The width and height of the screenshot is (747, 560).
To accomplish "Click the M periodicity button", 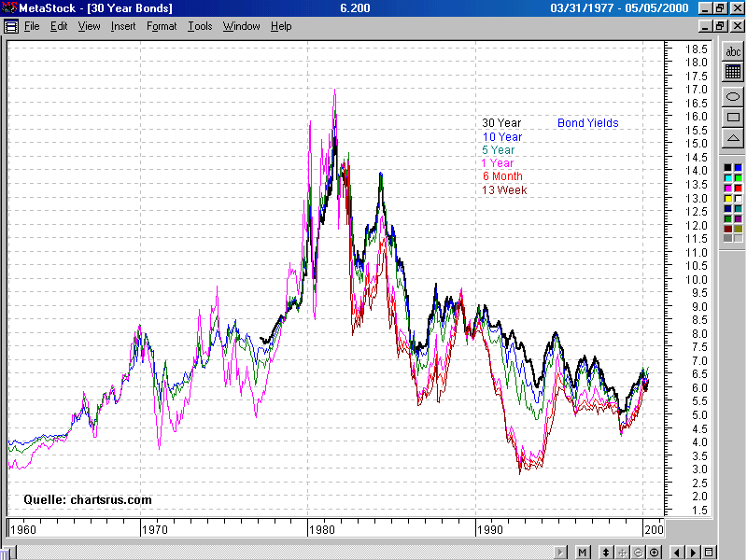I will [x=582, y=553].
